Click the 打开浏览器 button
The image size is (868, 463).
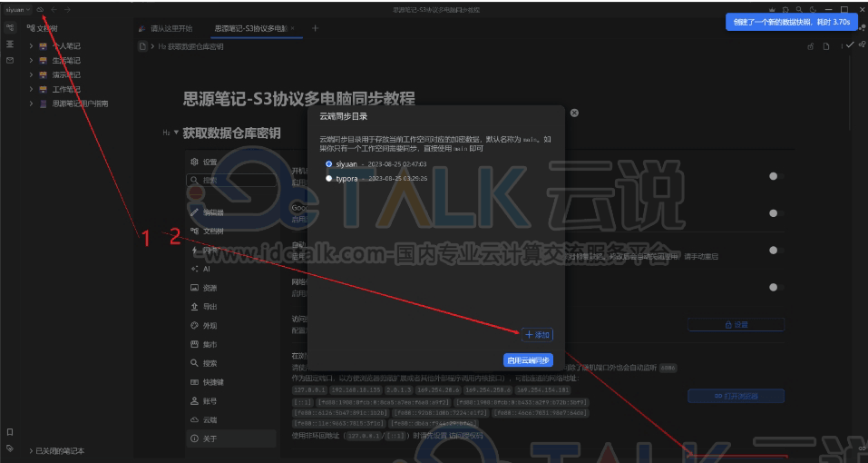736,396
